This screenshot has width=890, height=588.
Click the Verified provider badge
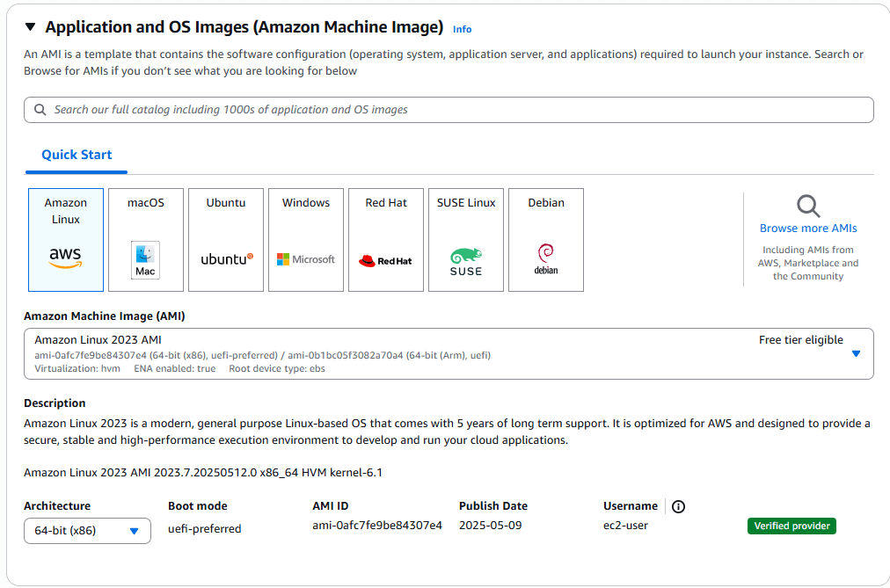[x=792, y=526]
